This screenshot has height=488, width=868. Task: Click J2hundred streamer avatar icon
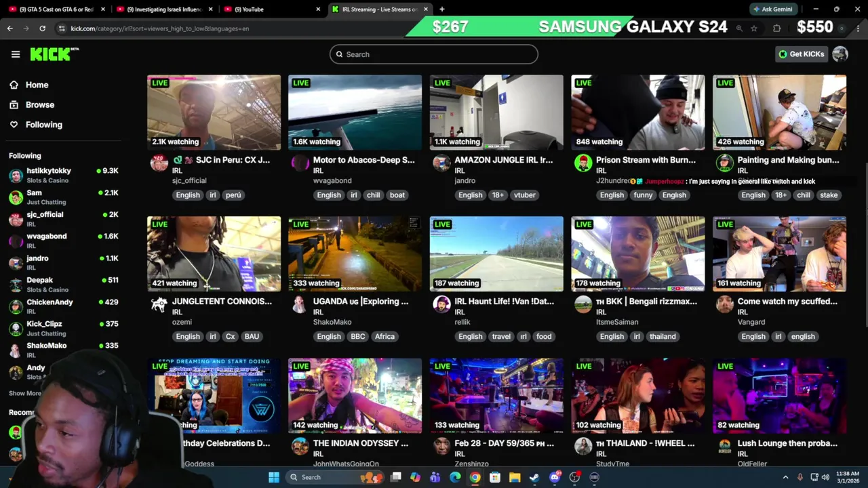583,163
